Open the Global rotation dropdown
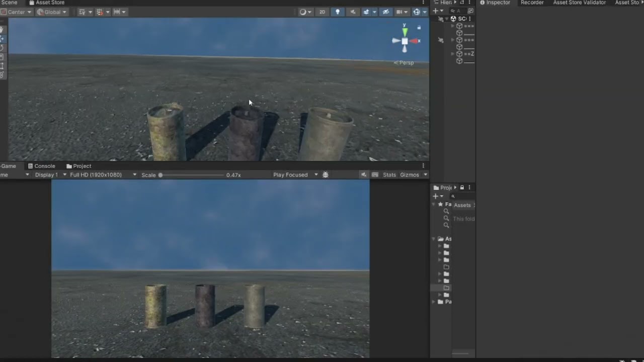Viewport: 644px width, 362px height. pyautogui.click(x=51, y=12)
